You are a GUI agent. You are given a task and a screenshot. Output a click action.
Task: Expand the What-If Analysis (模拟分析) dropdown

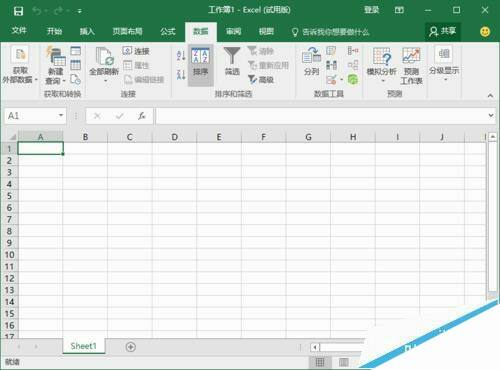click(382, 81)
